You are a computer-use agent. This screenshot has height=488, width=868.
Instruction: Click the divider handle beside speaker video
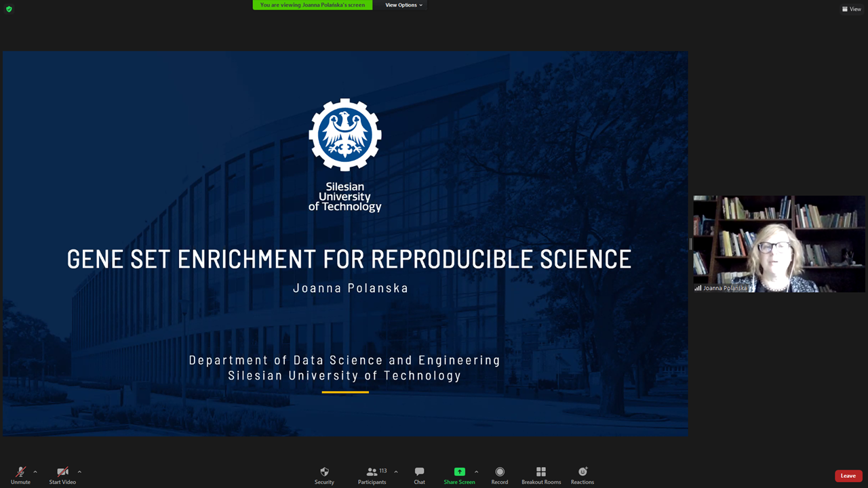pos(690,244)
